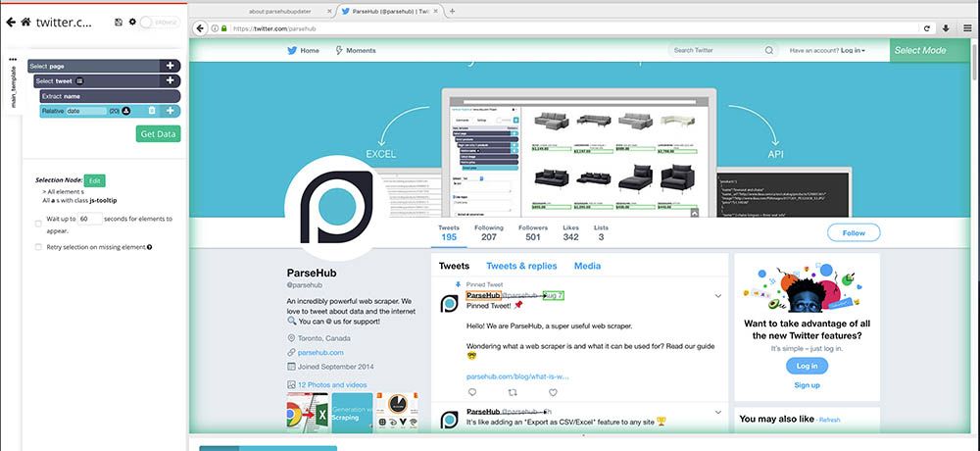The height and width of the screenshot is (451, 980).
Task: Open browser downloads arrow icon
Action: pyautogui.click(x=947, y=28)
